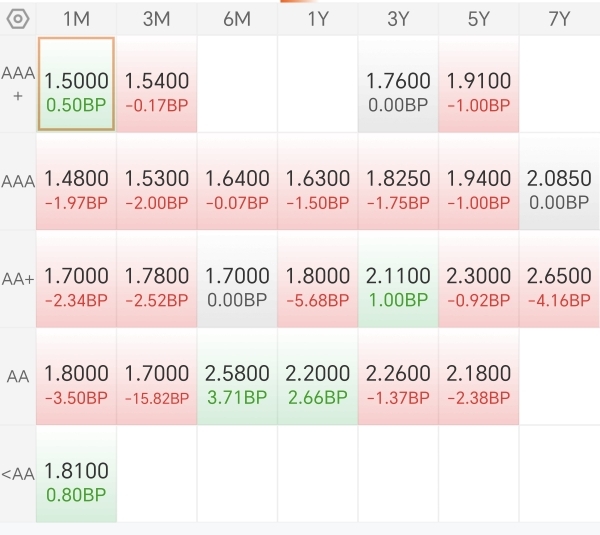The width and height of the screenshot is (600, 535).
Task: Select the 7Y column header
Action: pyautogui.click(x=559, y=19)
